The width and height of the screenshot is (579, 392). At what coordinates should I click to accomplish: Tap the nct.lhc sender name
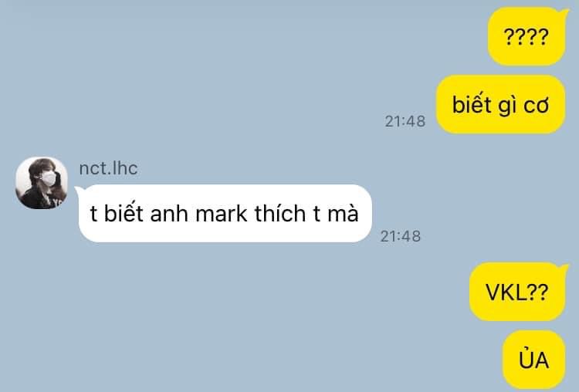click(108, 168)
